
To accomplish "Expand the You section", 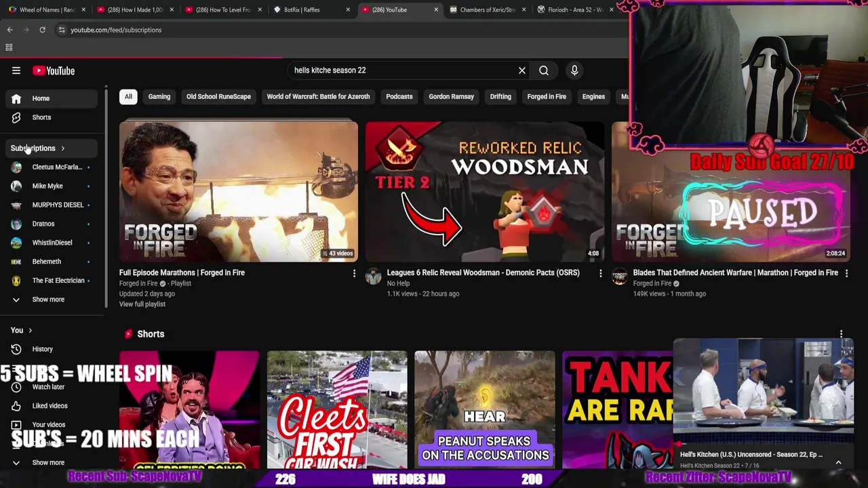I will (22, 330).
